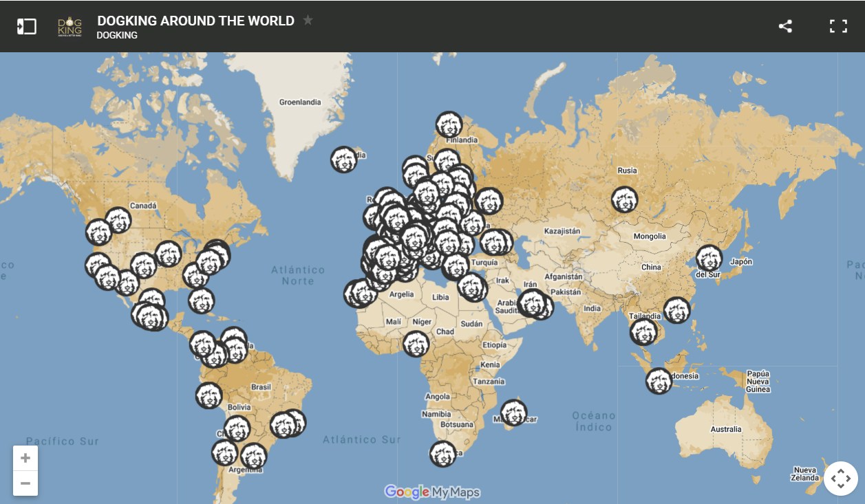
Task: Select the dog marker in South Africa
Action: point(442,454)
